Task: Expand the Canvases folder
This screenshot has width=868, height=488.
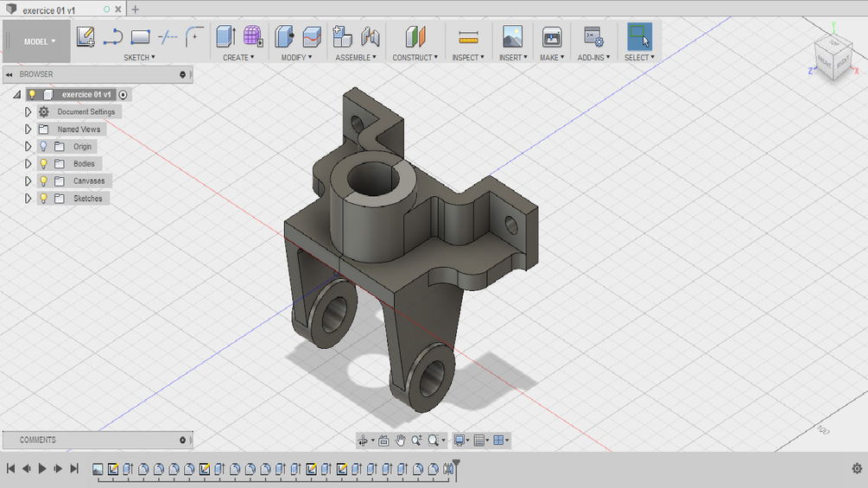Action: click(28, 181)
